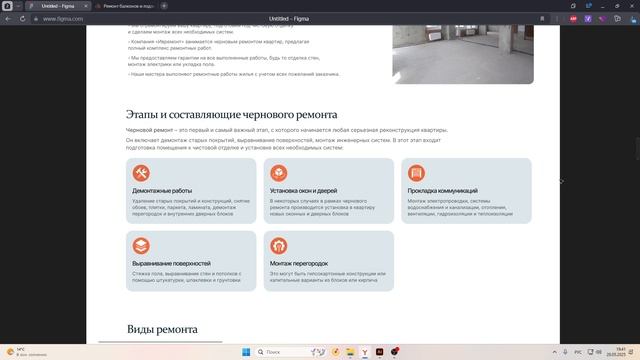
Task: Click the page vertical scrollbar on the right edge
Action: (x=638, y=149)
